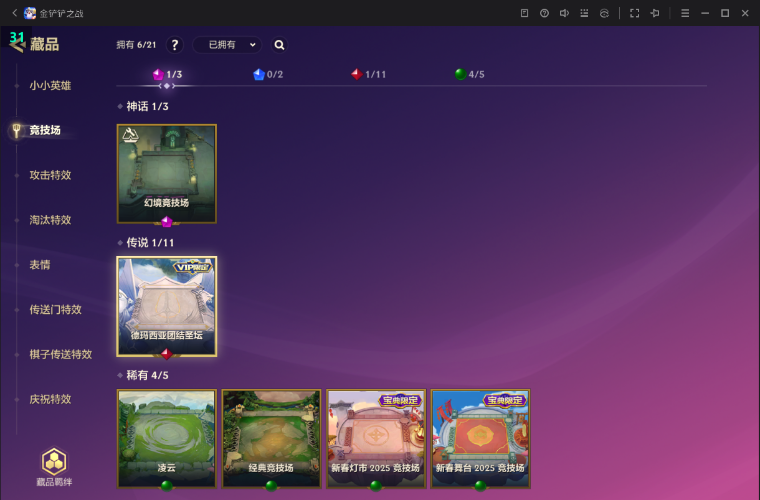Screen dimensions: 760x500
Task: Select the 攻击特效 category
Action: point(50,175)
